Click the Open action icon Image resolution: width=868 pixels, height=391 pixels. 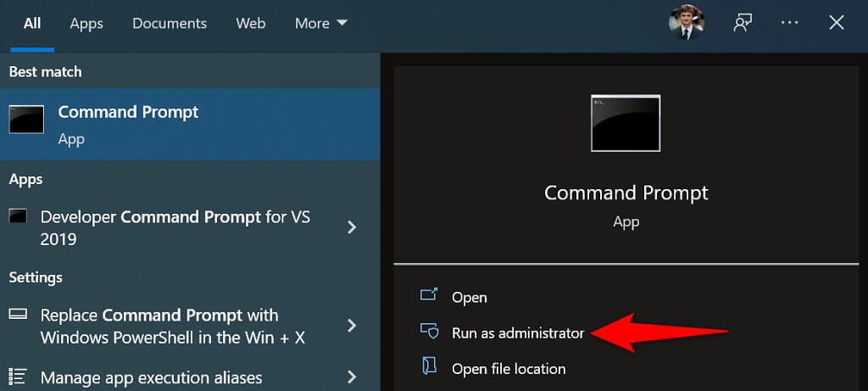pyautogui.click(x=429, y=296)
